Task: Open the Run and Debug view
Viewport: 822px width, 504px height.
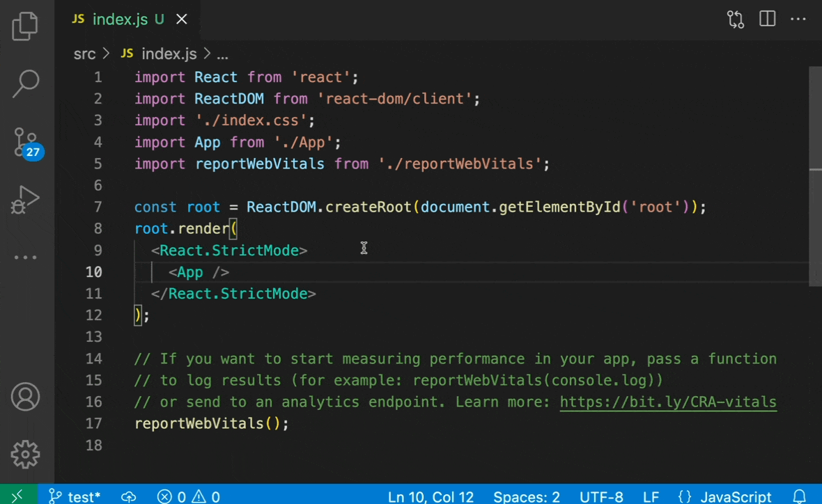Action: pyautogui.click(x=26, y=200)
